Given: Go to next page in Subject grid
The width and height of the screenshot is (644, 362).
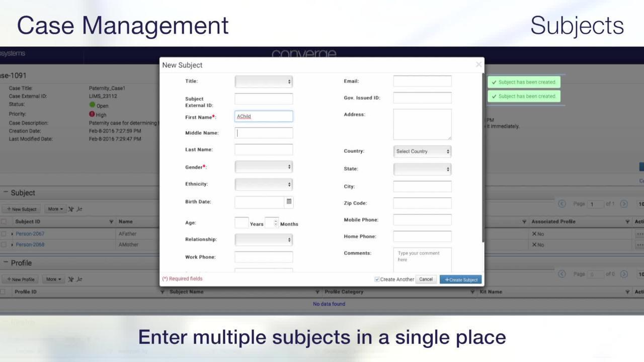Looking at the screenshot, I should click(624, 204).
